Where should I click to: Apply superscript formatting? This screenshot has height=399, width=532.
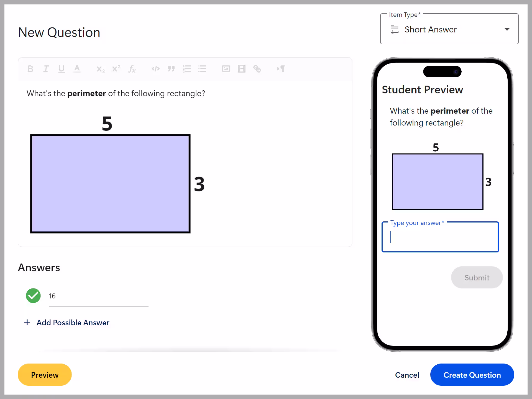coord(116,69)
